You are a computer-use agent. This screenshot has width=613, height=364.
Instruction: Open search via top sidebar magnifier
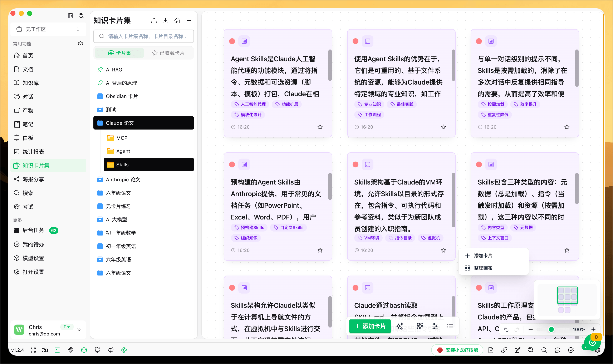coord(81,16)
